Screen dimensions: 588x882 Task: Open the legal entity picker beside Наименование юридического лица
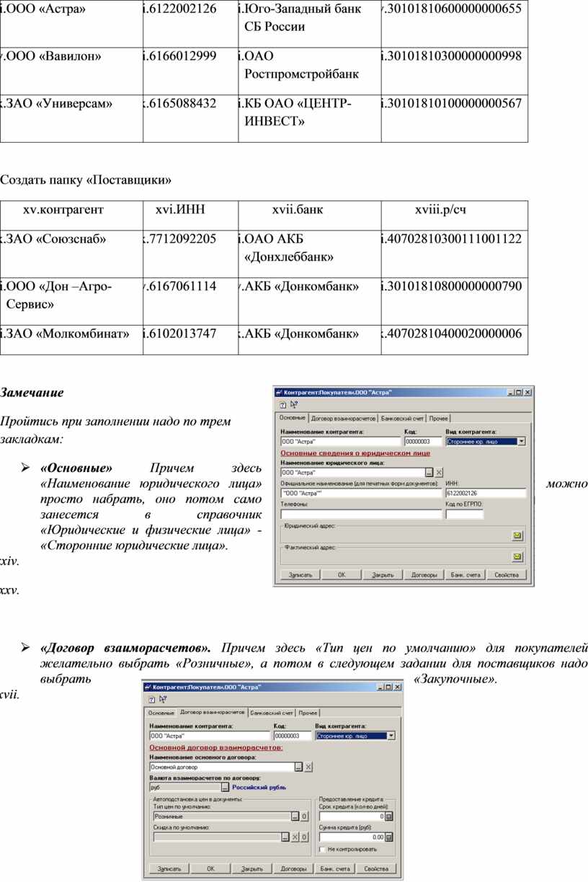[429, 472]
